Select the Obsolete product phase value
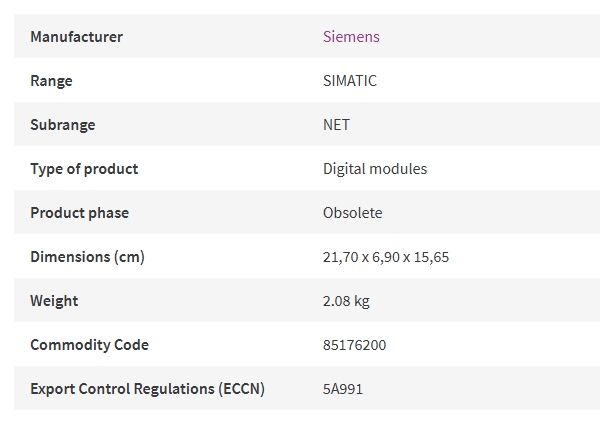Screen dimensions: 614x424 pyautogui.click(x=352, y=213)
